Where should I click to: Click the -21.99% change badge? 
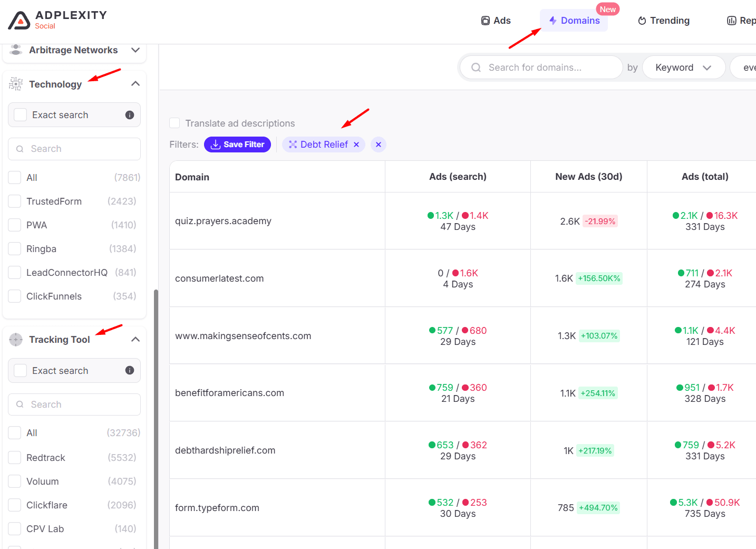600,221
